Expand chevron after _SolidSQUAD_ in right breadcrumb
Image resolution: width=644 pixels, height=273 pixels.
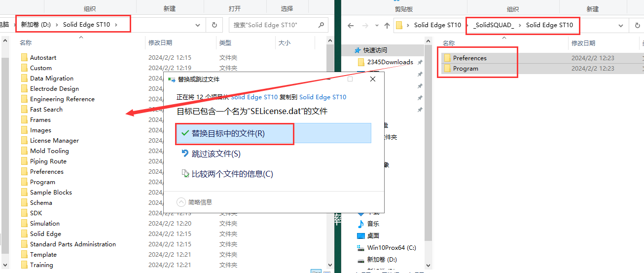520,25
